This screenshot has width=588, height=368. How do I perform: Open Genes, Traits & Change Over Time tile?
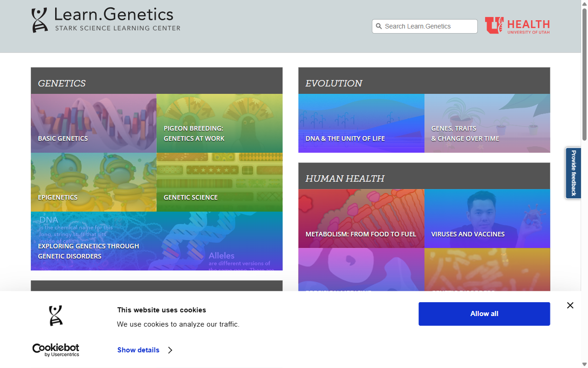coord(487,123)
